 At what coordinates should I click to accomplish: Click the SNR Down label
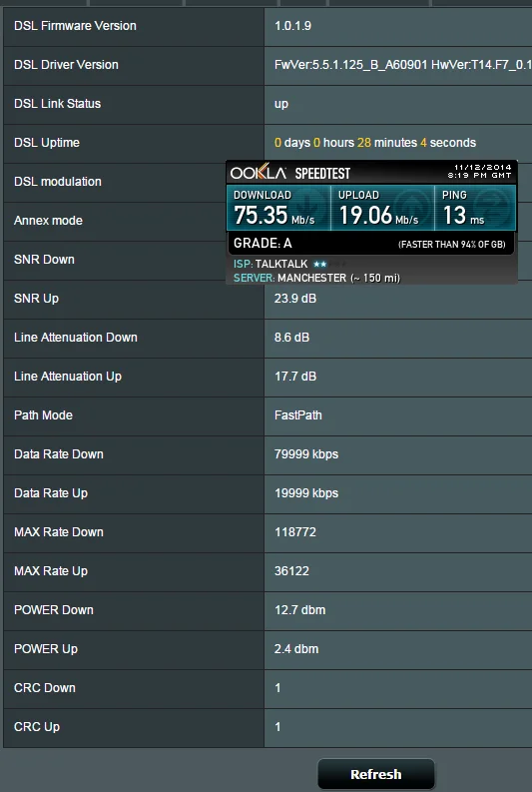pyautogui.click(x=44, y=259)
